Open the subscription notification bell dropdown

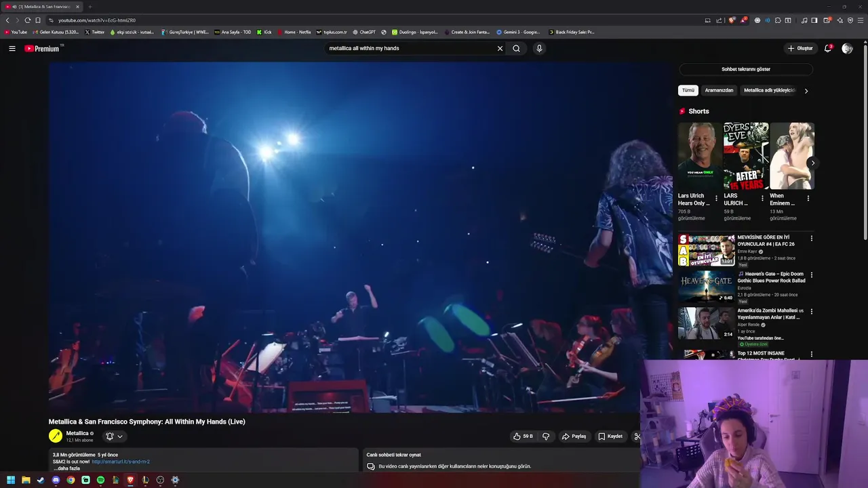[x=114, y=436]
